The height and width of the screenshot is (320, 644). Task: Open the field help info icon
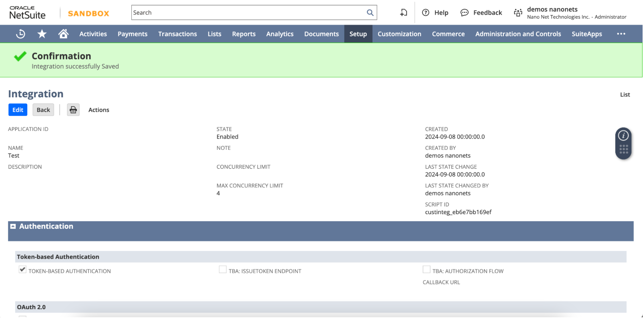[624, 135]
